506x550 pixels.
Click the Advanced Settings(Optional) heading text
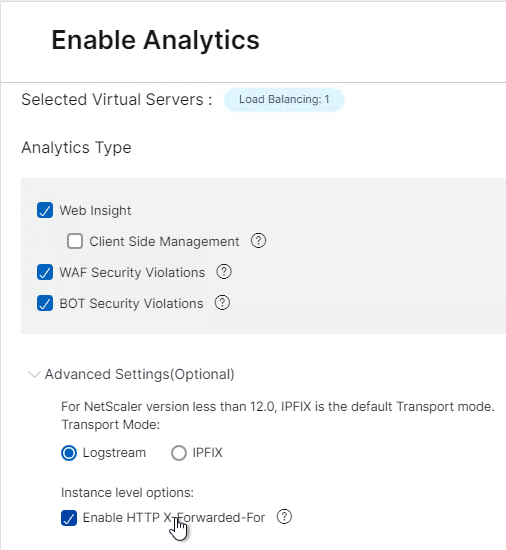140,374
